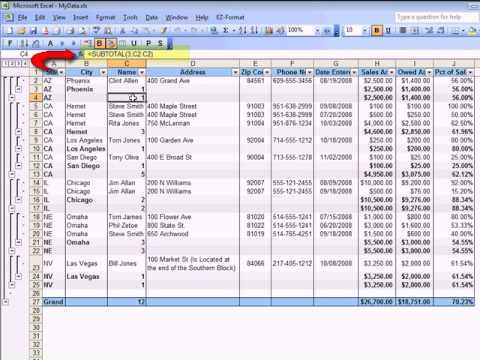Toggle the highlighted B button in the custom toolbar

(99, 43)
